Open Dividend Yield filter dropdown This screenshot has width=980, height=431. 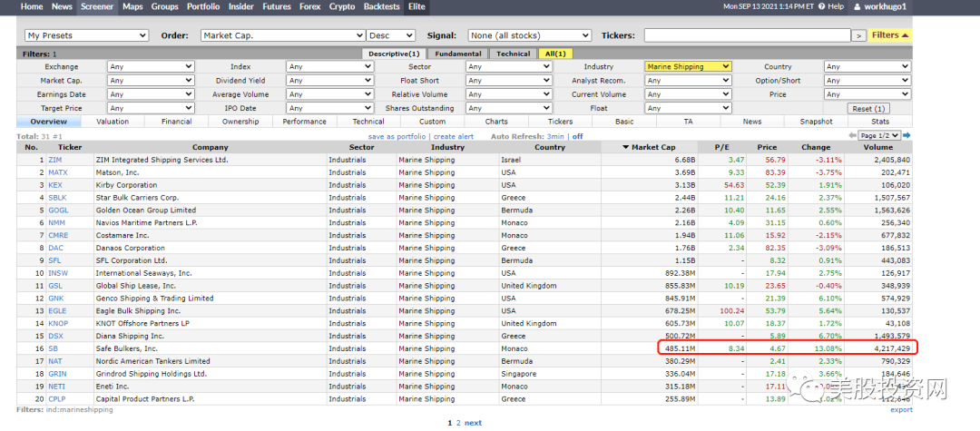[330, 81]
